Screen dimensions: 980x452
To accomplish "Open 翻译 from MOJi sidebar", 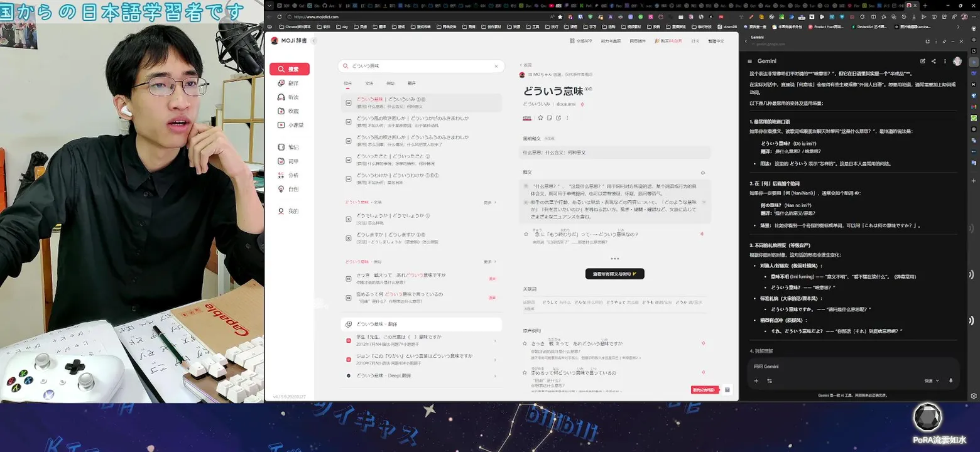I will pyautogui.click(x=289, y=83).
